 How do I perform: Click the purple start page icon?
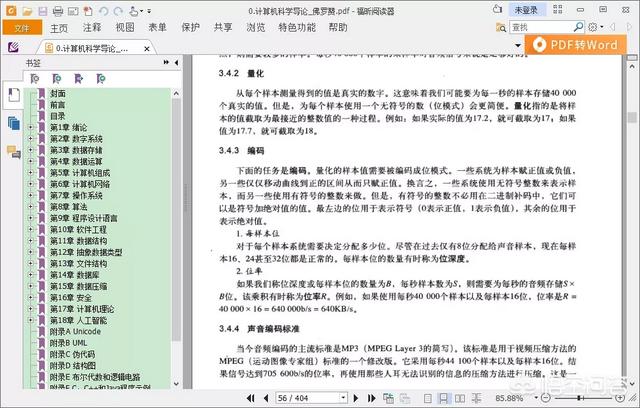(13, 47)
